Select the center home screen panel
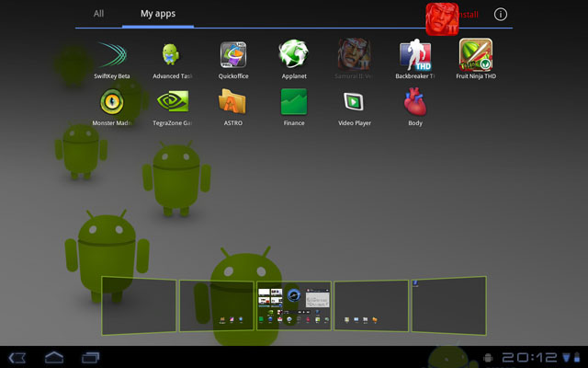Viewport: 588px width, 368px height. [294, 305]
